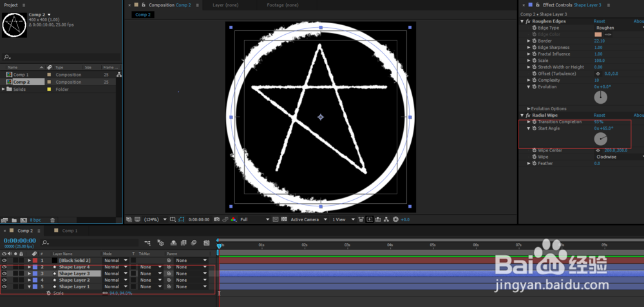Screen dimensions: 644x307
Task: Toggle Preserve Transparency box for Shape Layer 3
Action: tap(133, 273)
